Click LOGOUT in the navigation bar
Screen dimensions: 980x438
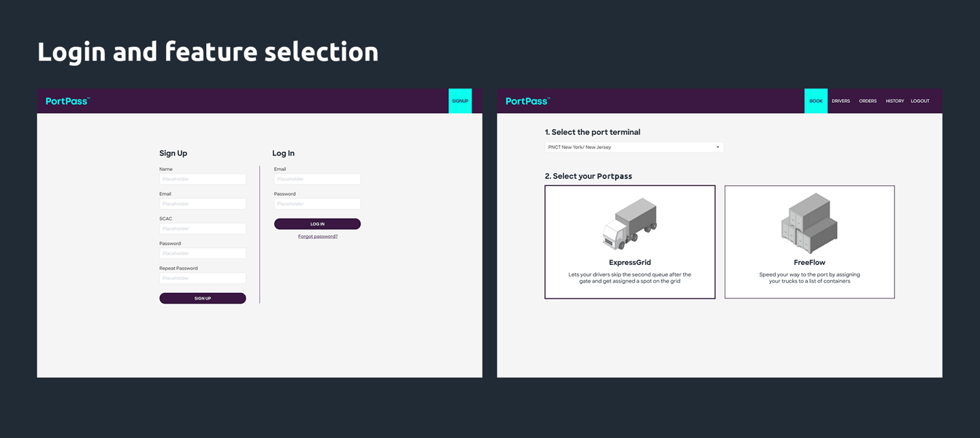(x=920, y=101)
